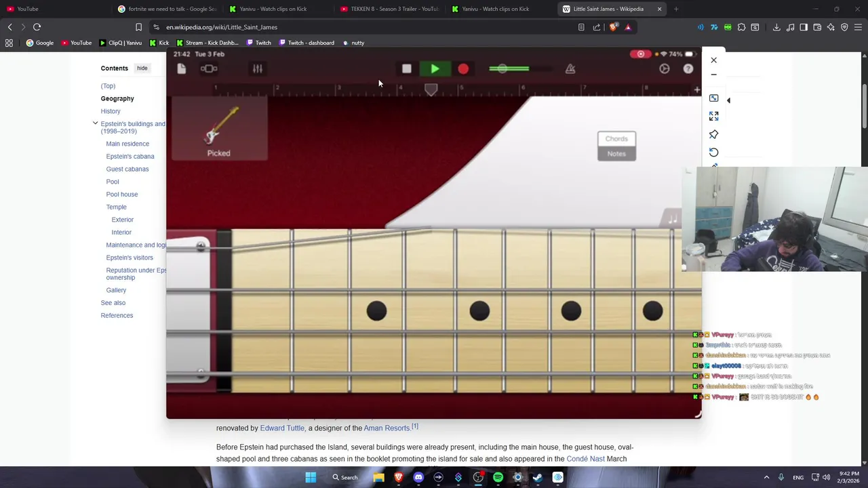Close the Little Saint James Wikipedia tab
Viewport: 868px width, 488px height.
pos(659,9)
